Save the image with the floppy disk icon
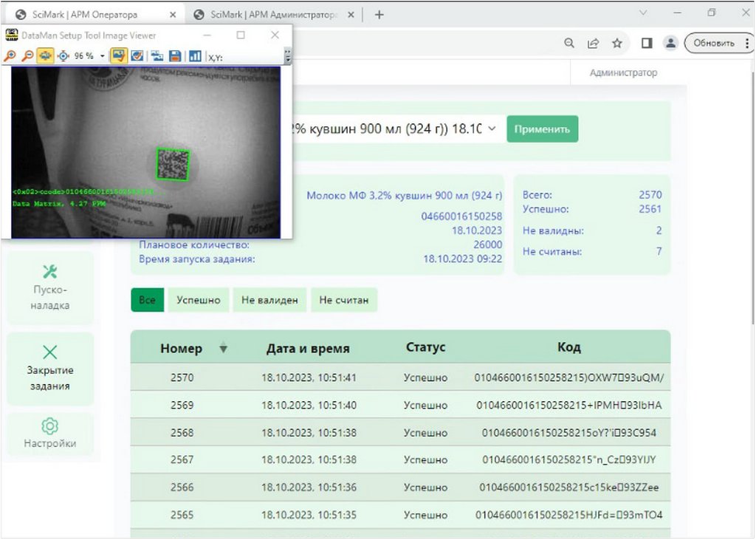Image resolution: width=756 pixels, height=540 pixels. click(x=175, y=56)
